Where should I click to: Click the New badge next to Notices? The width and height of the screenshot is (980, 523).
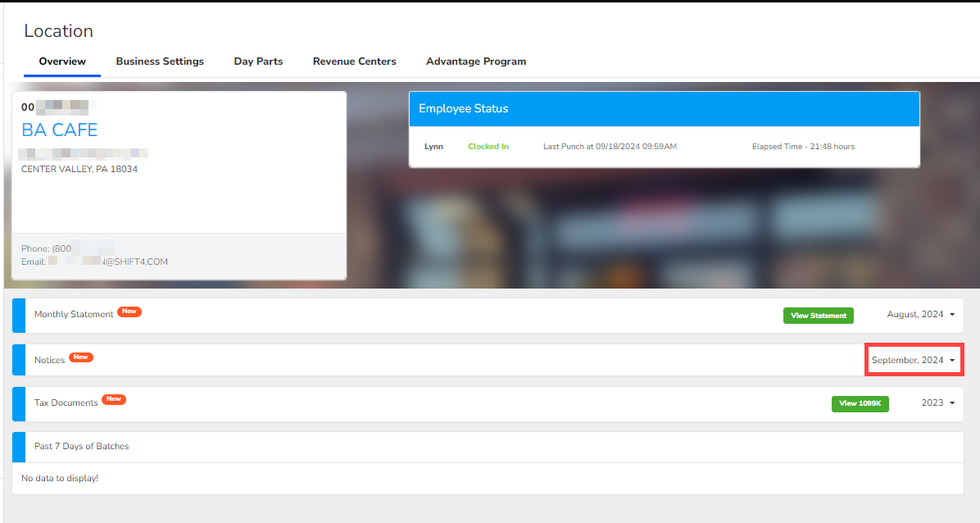80,357
